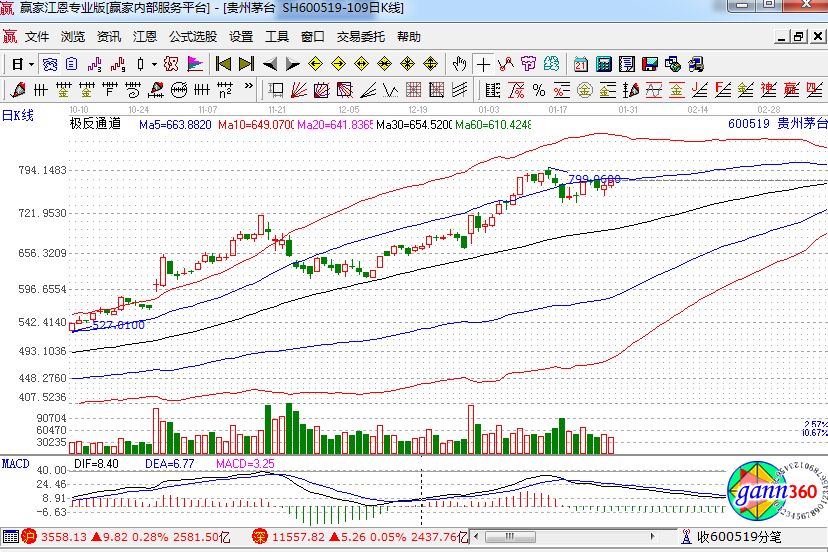The height and width of the screenshot is (552, 828).
Task: Open the calculator icon in the toolbar
Action: (604, 64)
